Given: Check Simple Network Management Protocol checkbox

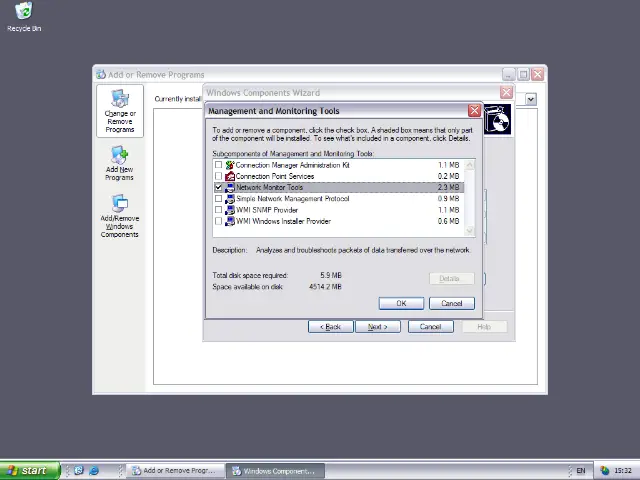Looking at the screenshot, I should pos(218,199).
